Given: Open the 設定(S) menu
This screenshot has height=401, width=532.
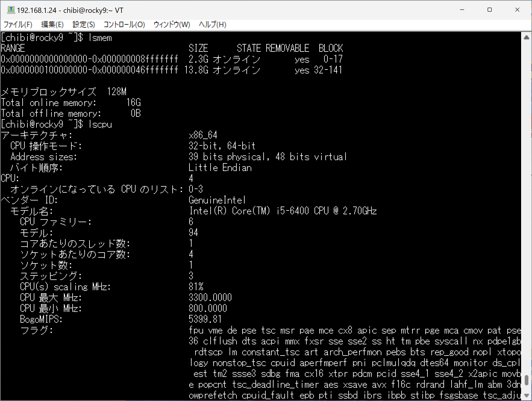Looking at the screenshot, I should coord(84,24).
